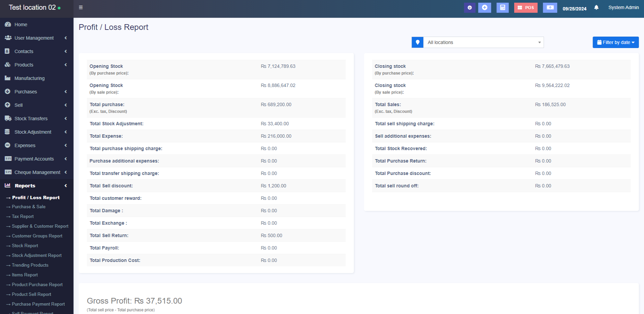Click the banknote icon in header
Screen dimensions: 644x314
550,7
